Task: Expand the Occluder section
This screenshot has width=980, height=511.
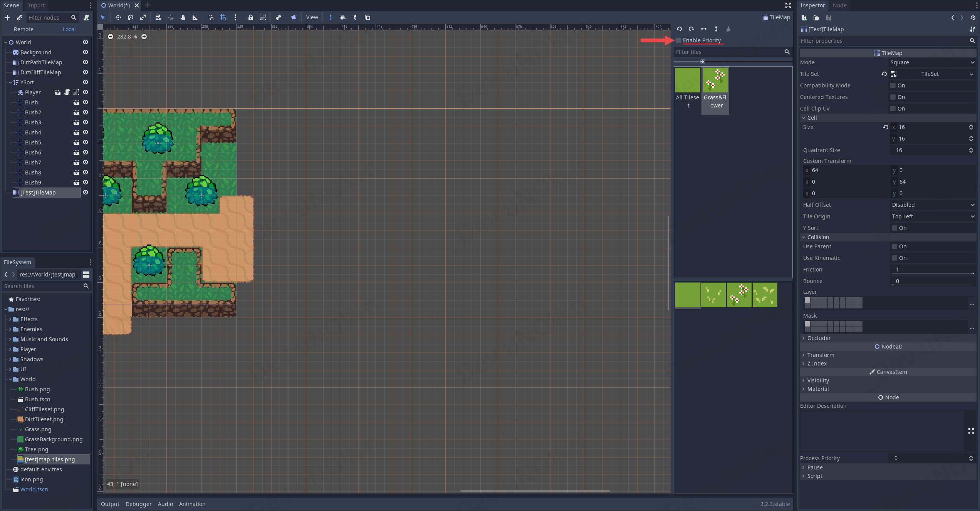Action: [x=819, y=338]
